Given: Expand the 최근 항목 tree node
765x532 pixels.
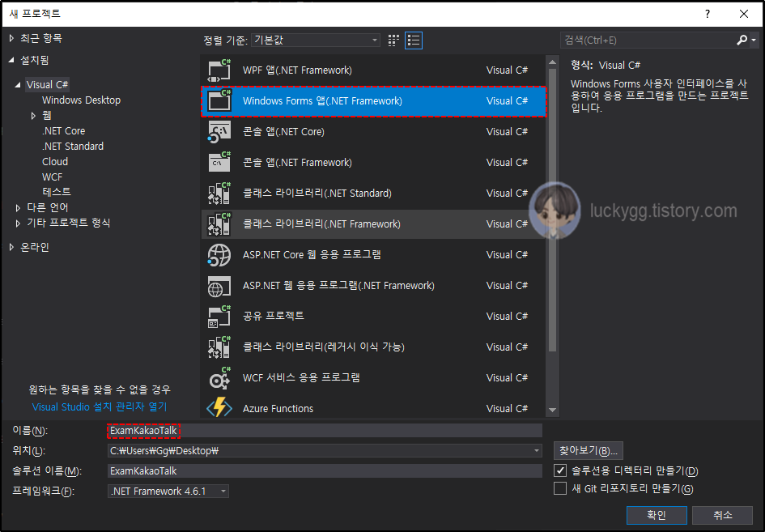Looking at the screenshot, I should [11, 38].
